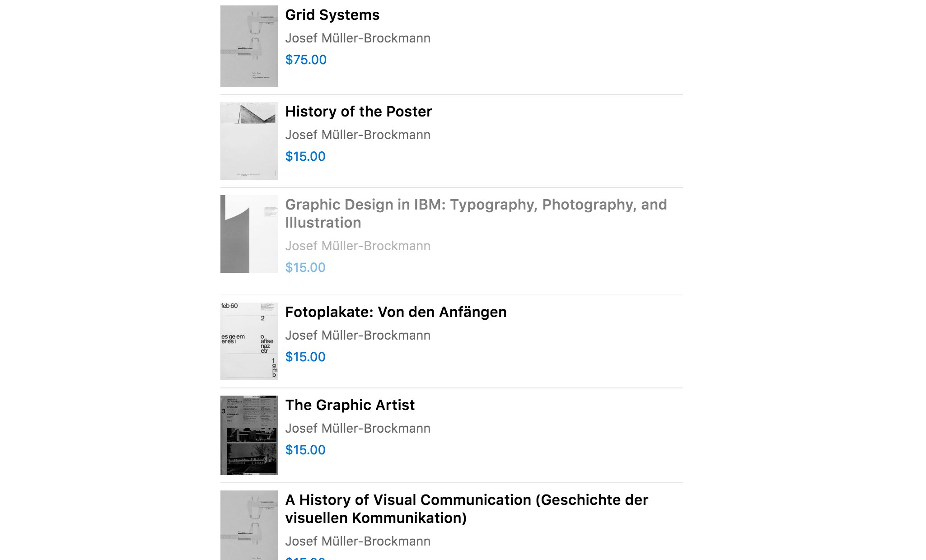Select the author name under Fotoplakate
Image resolution: width=926 pixels, height=560 pixels.
[x=358, y=335]
